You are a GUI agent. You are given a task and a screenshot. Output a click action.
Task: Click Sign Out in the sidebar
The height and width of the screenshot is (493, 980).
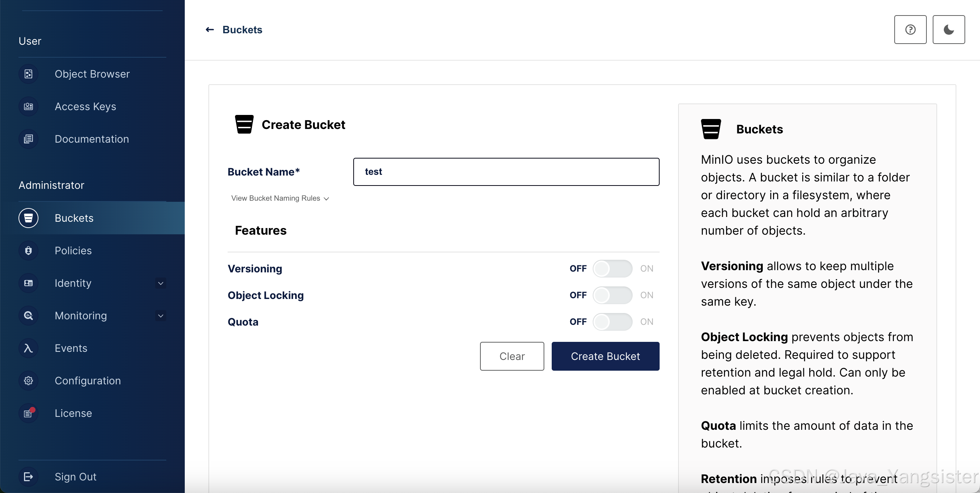75,477
